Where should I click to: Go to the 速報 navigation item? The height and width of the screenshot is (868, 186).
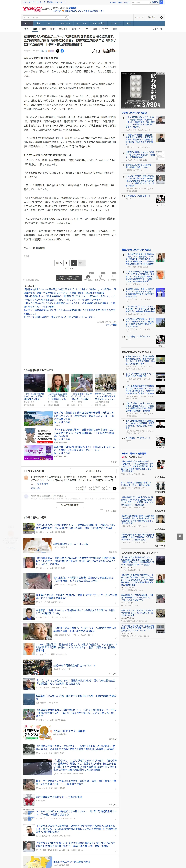point(38,24)
